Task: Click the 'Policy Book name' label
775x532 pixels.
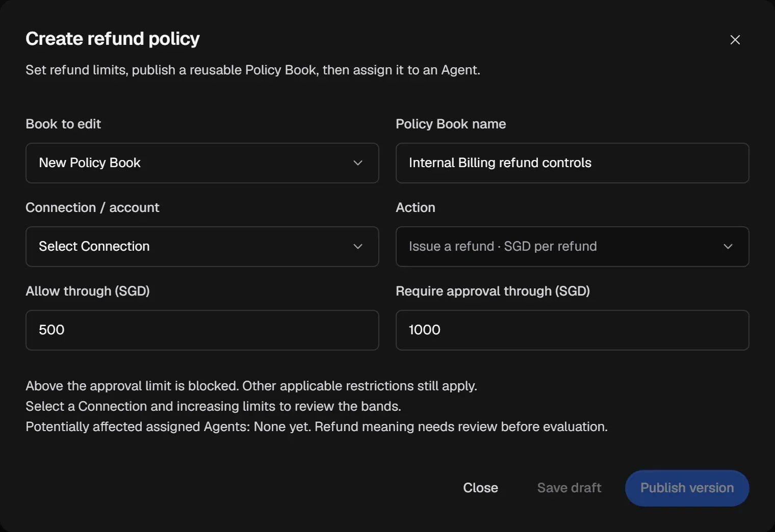Action: pyautogui.click(x=451, y=124)
